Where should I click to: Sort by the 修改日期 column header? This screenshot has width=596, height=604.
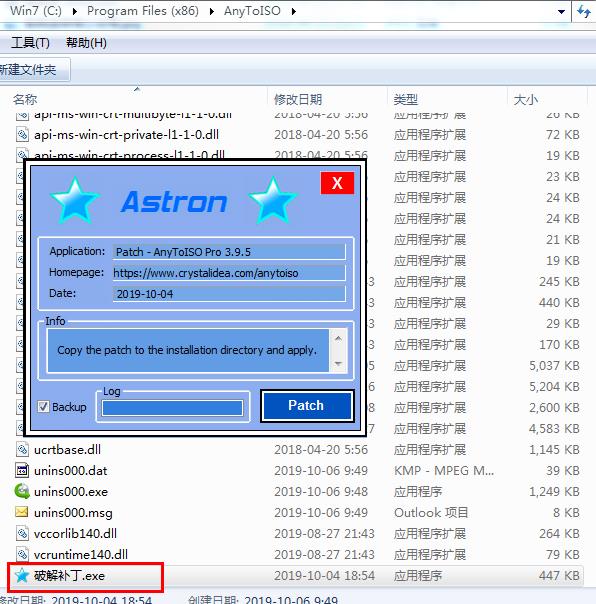point(298,100)
